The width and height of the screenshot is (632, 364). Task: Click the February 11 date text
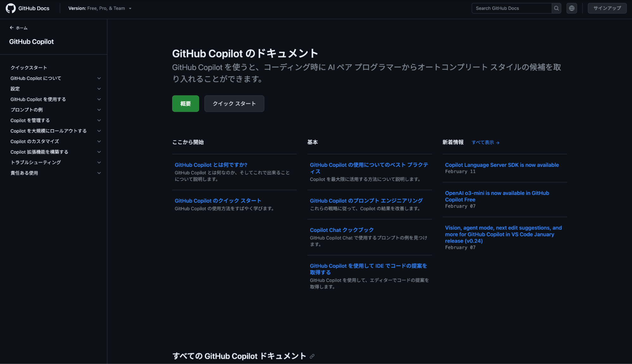pyautogui.click(x=460, y=172)
